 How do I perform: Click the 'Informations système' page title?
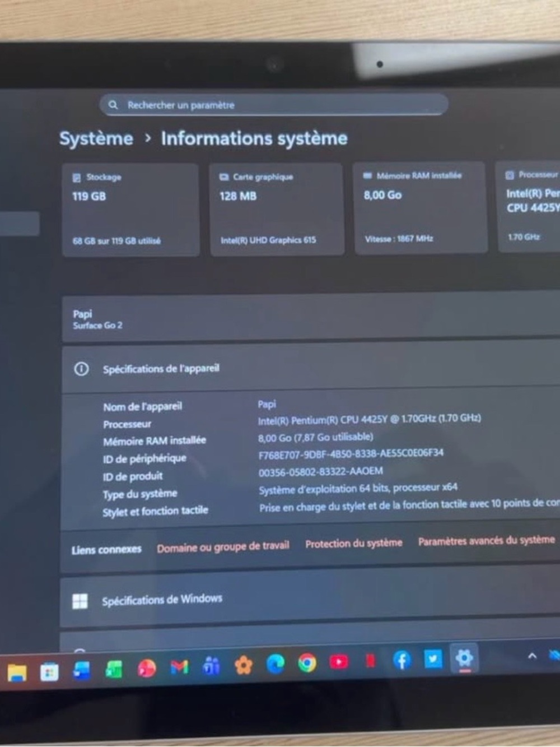click(x=254, y=138)
